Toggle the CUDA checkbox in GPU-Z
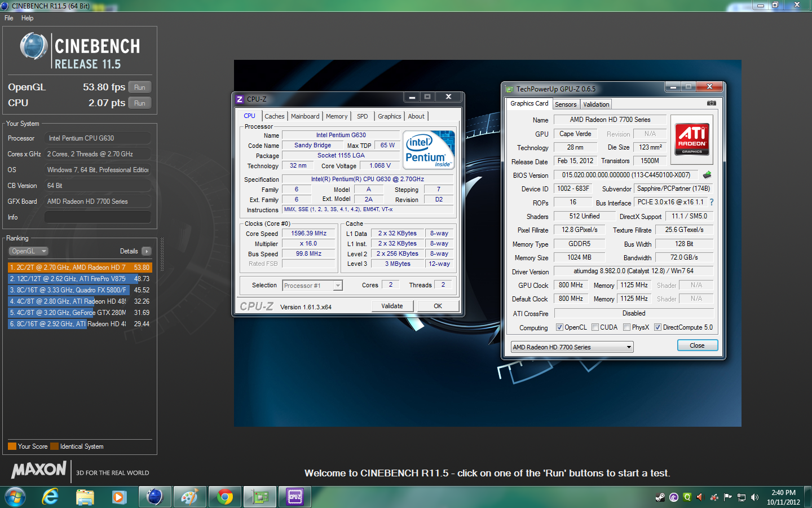 click(x=595, y=327)
